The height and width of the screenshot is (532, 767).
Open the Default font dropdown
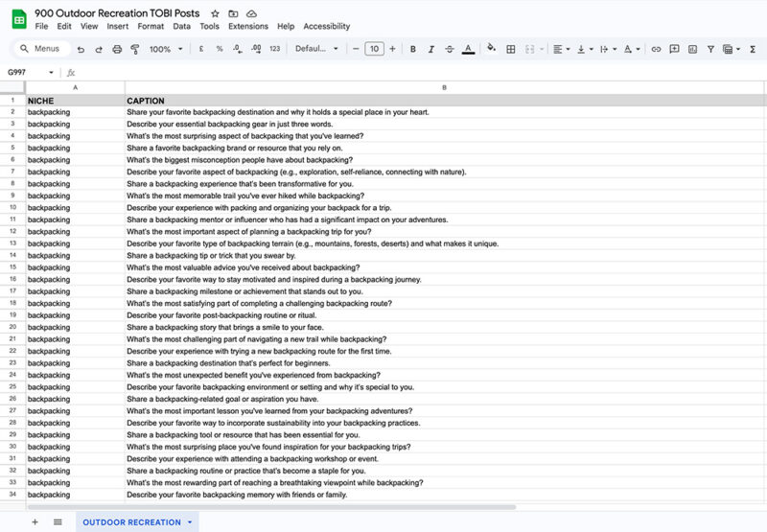pos(314,49)
